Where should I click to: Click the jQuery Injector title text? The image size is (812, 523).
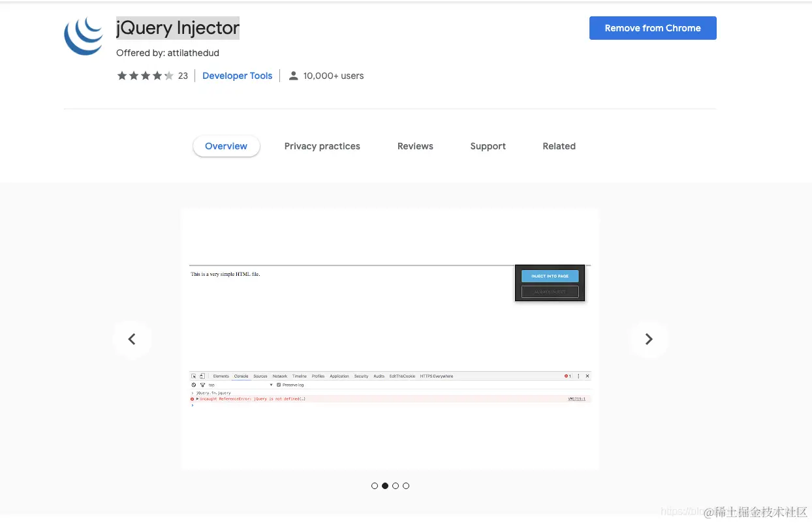(178, 28)
